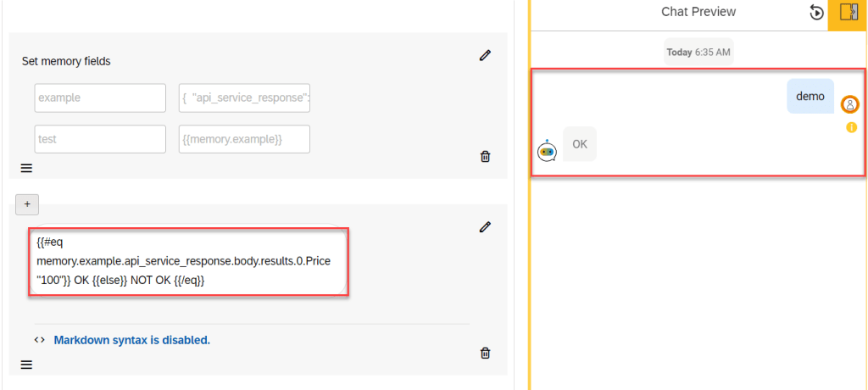Click the #eq message text area
868x390 pixels.
pyautogui.click(x=188, y=260)
